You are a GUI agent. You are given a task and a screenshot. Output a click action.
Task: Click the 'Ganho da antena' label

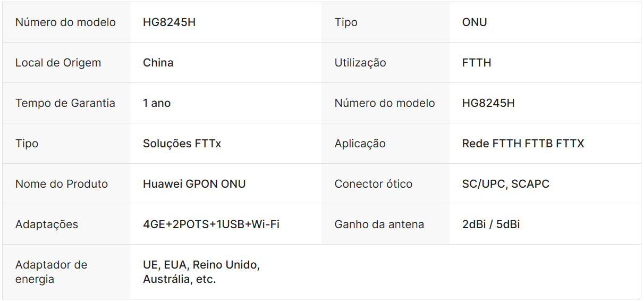tap(379, 224)
